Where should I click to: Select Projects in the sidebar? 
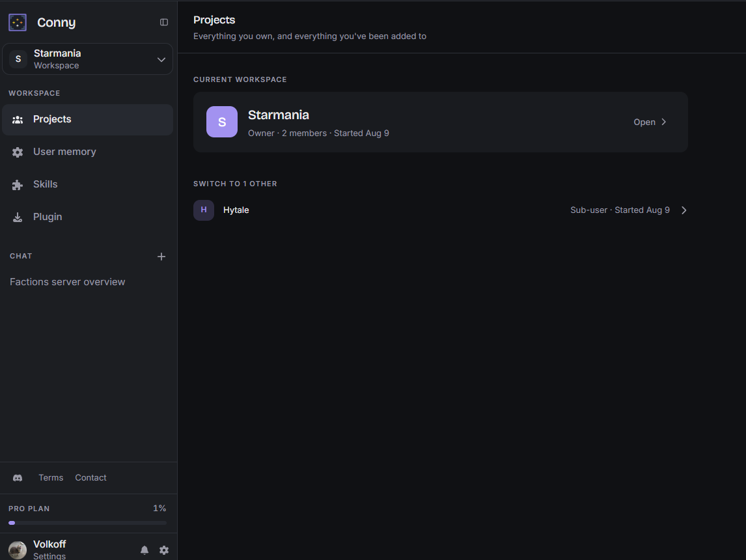coord(87,119)
